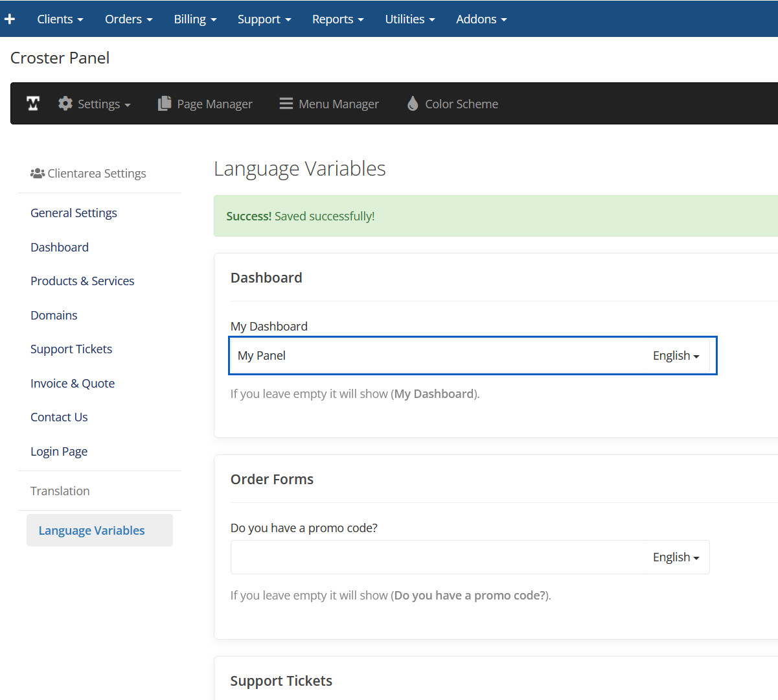Click the Menu Manager hamburger icon
The height and width of the screenshot is (700, 778).
286,104
